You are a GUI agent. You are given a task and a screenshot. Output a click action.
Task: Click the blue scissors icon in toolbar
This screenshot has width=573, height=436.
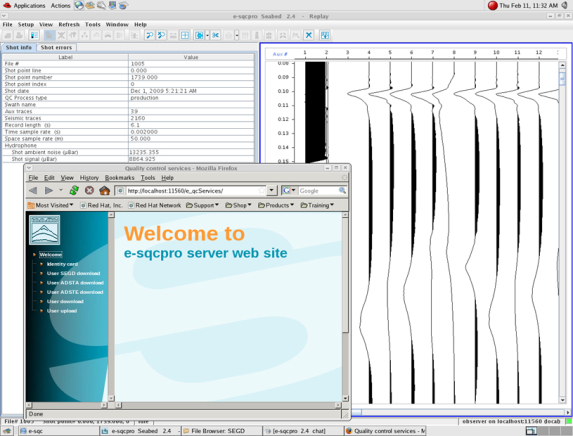215,35
